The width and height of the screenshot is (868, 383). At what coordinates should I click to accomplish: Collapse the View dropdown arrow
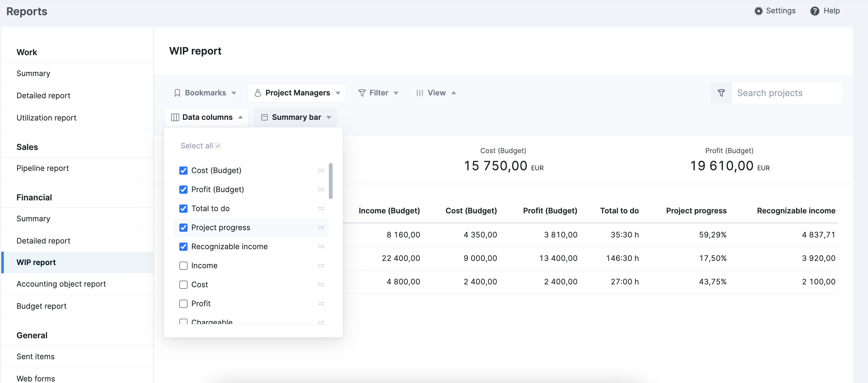point(454,93)
